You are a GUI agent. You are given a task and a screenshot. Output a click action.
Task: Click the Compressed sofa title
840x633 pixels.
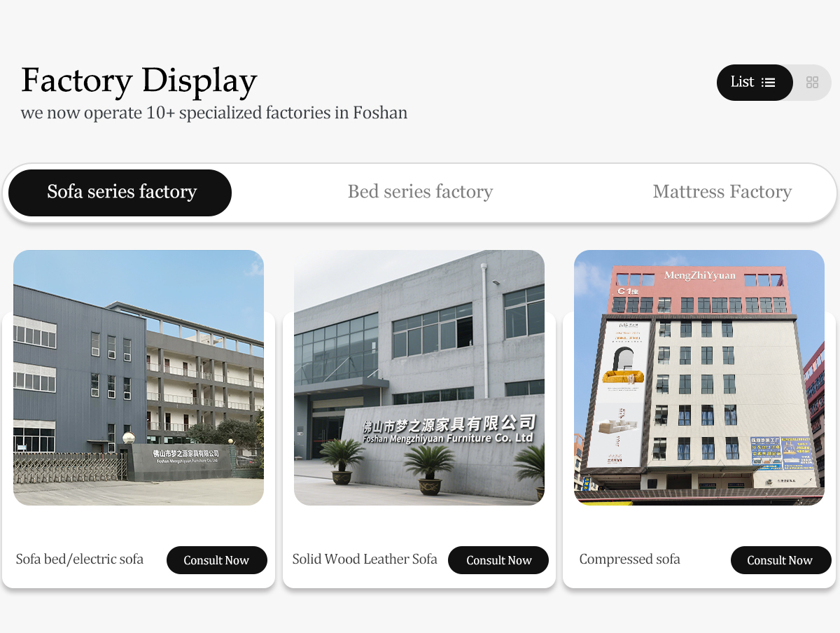point(630,559)
